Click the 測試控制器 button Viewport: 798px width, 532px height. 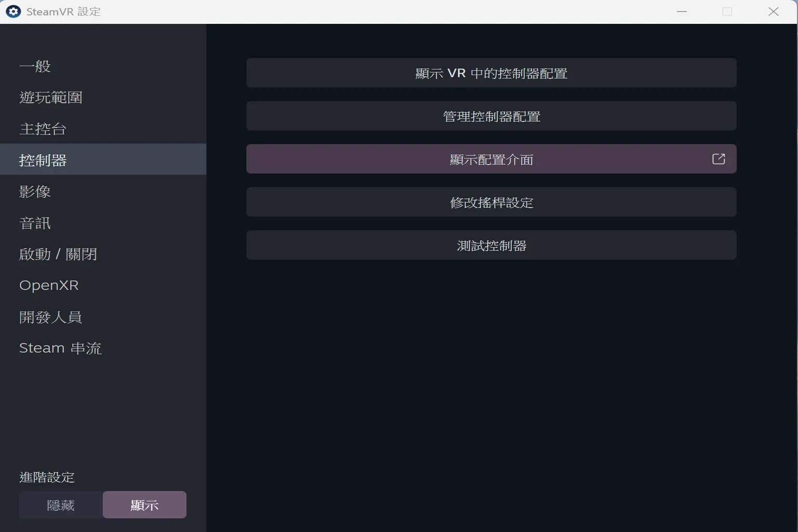tap(491, 245)
